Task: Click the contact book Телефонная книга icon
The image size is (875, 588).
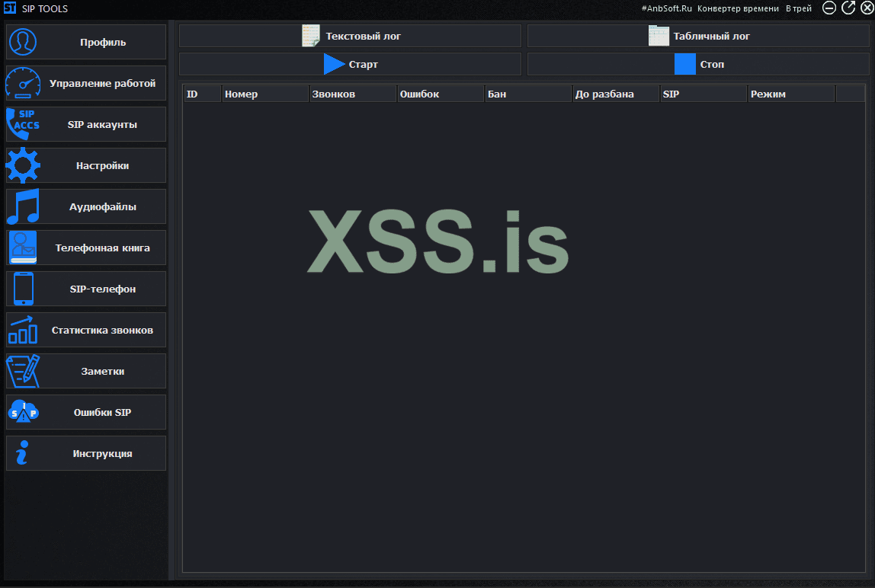Action: tap(23, 248)
